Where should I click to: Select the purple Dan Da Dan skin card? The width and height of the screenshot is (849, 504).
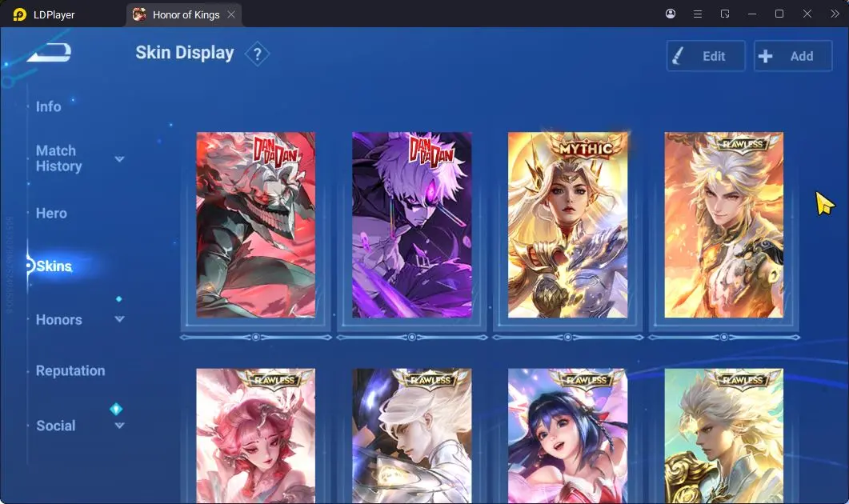[x=411, y=225]
